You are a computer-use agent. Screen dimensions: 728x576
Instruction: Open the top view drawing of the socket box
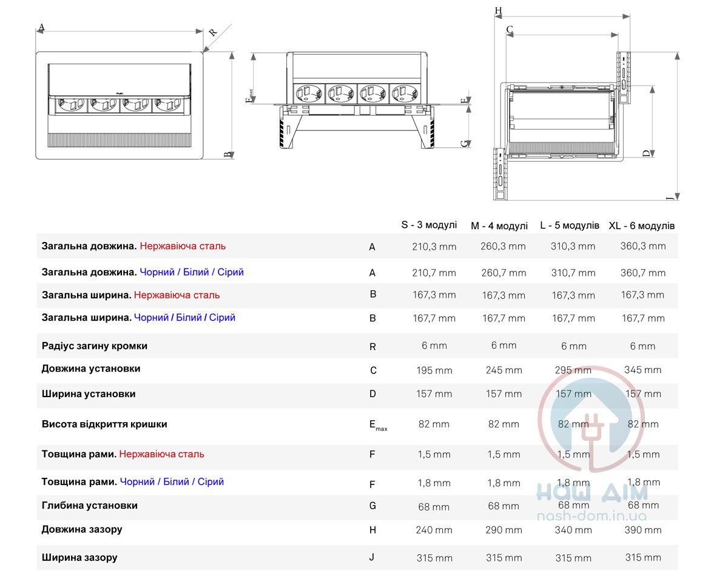point(119,104)
